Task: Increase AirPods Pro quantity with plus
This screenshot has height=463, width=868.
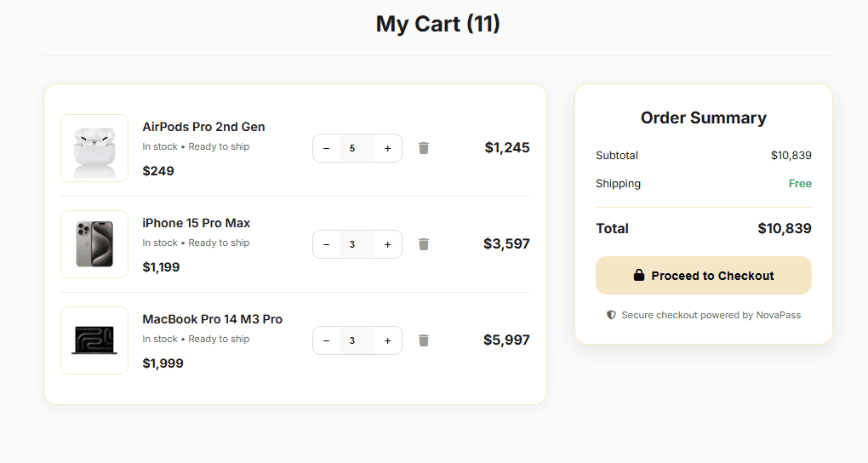Action: [x=387, y=148]
